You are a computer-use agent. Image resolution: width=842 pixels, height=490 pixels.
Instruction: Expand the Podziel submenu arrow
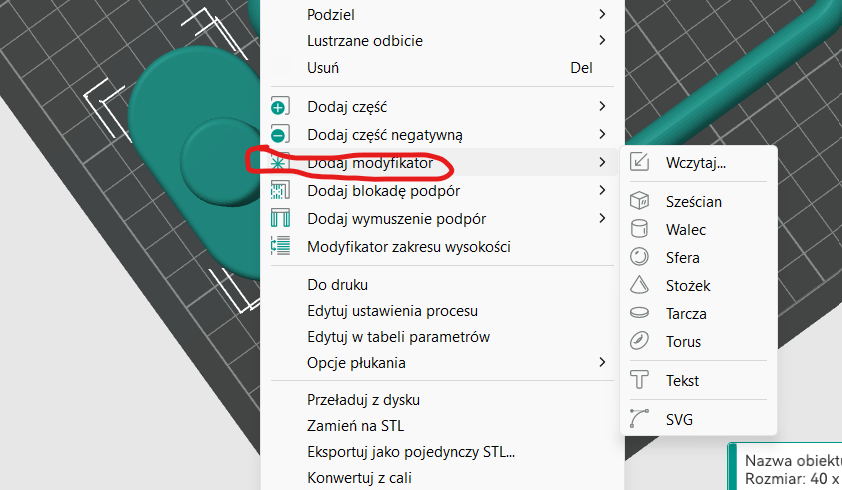[602, 15]
